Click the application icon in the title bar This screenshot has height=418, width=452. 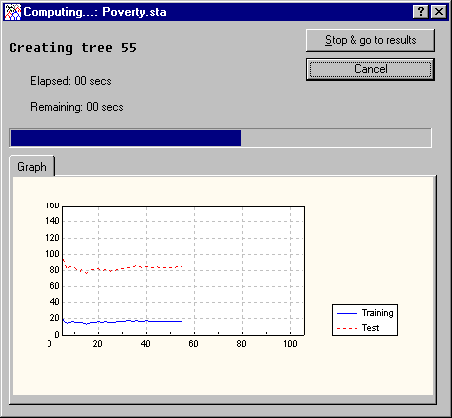[x=13, y=12]
